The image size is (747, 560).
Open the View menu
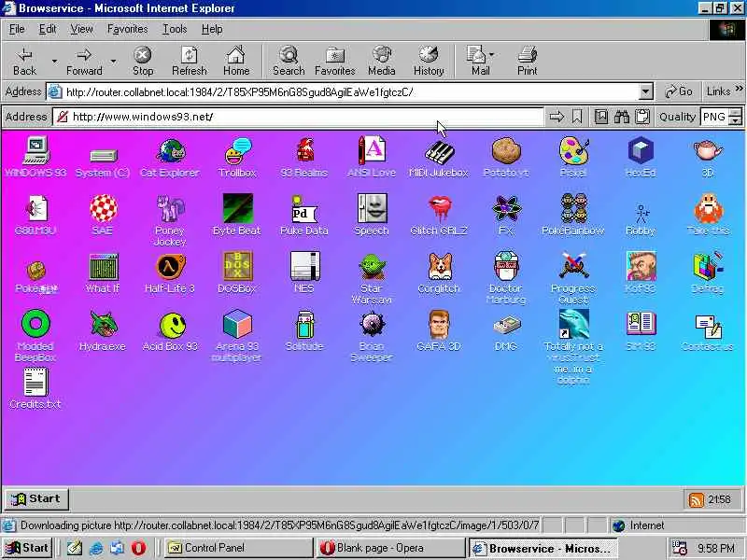[82, 29]
